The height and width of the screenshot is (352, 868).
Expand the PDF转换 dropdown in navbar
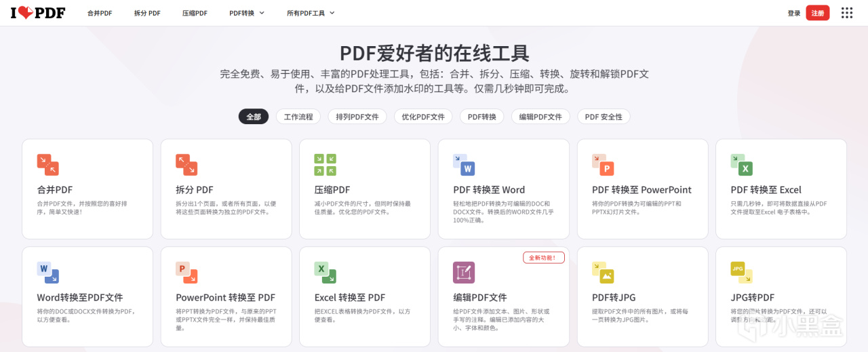247,13
